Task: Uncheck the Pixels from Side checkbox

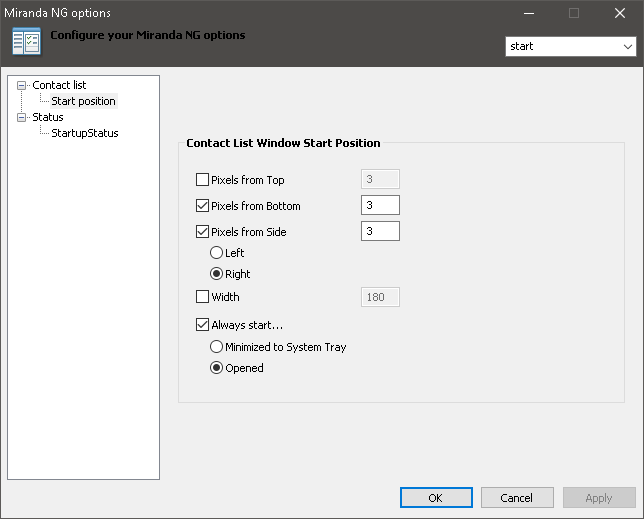Action: (x=203, y=232)
